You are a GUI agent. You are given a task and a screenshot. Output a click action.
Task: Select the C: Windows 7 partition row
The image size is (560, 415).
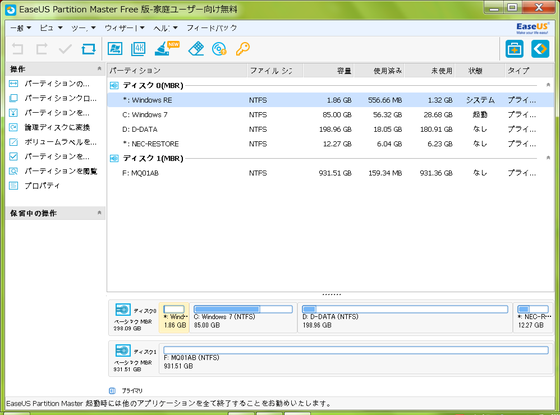330,115
